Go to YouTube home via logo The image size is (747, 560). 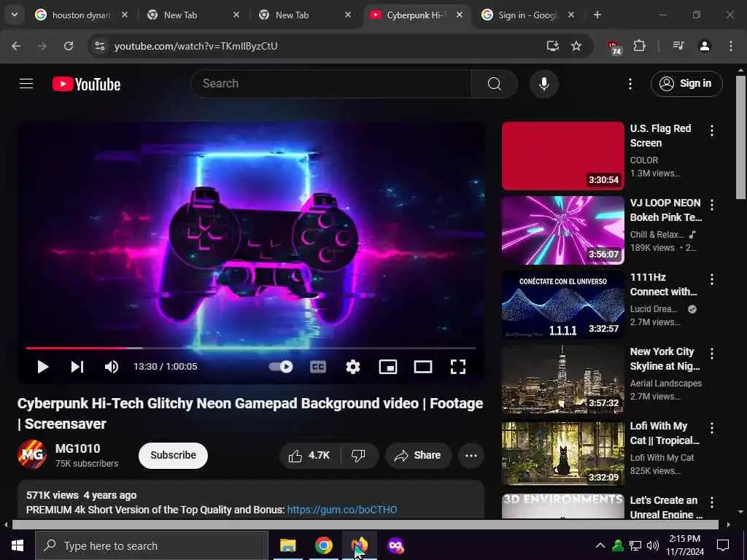coord(86,85)
